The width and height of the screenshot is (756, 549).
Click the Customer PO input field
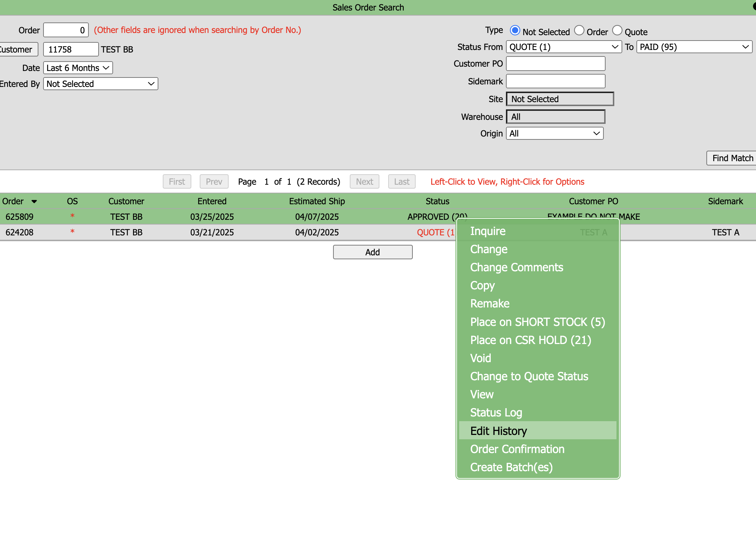tap(556, 64)
